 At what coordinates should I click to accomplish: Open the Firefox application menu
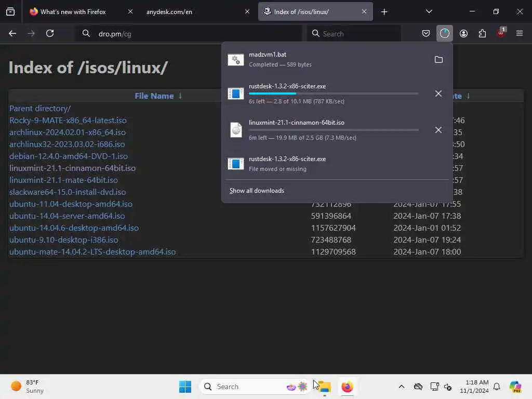[520, 33]
